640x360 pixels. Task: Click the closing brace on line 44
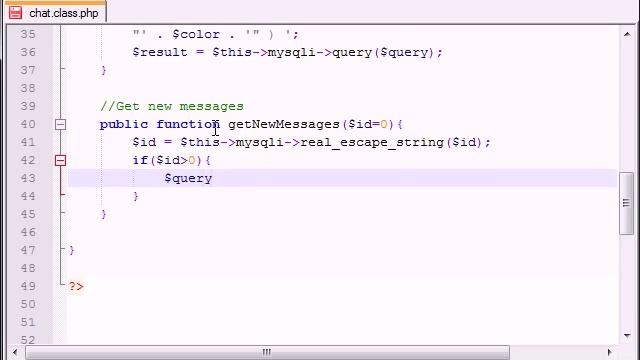136,196
